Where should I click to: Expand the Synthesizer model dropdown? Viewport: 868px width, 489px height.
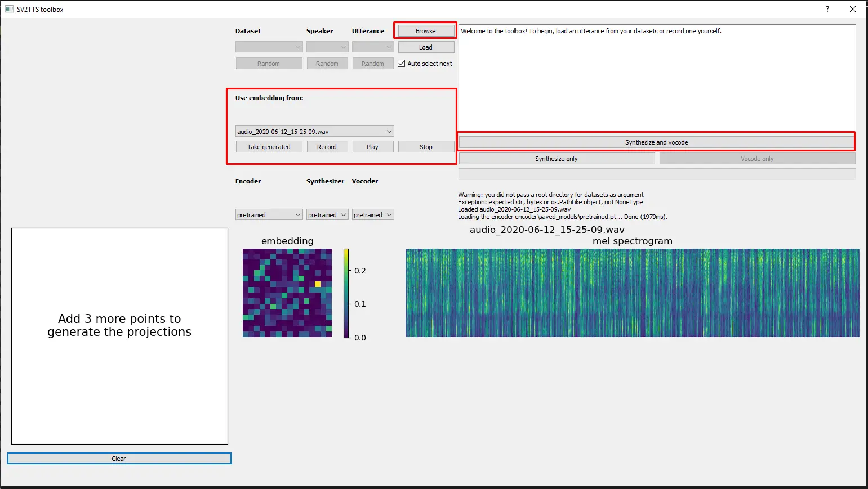327,215
